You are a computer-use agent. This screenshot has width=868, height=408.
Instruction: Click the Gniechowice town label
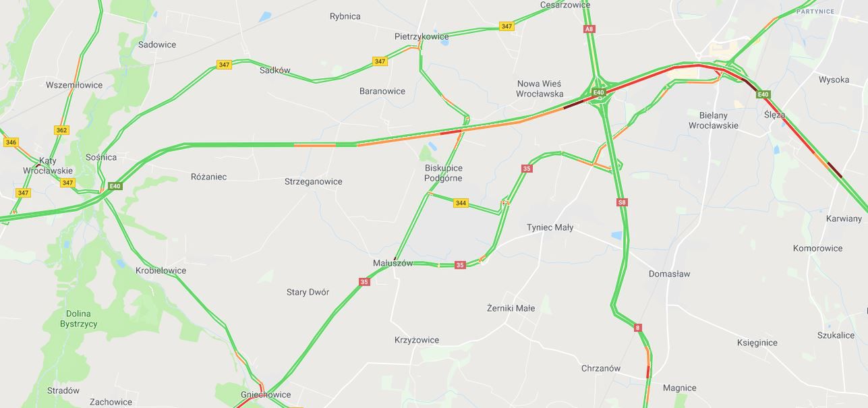tap(266, 395)
